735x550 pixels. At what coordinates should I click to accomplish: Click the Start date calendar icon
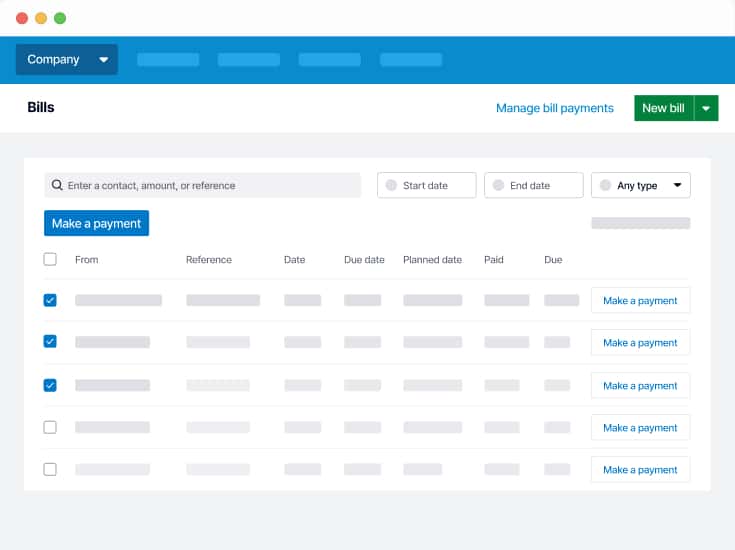(391, 185)
